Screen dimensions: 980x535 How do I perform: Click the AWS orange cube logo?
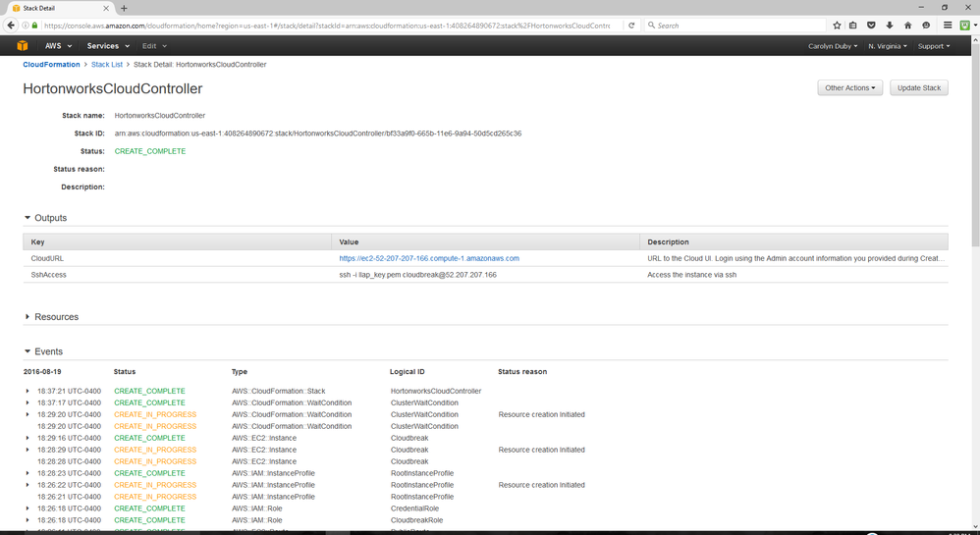(x=23, y=45)
